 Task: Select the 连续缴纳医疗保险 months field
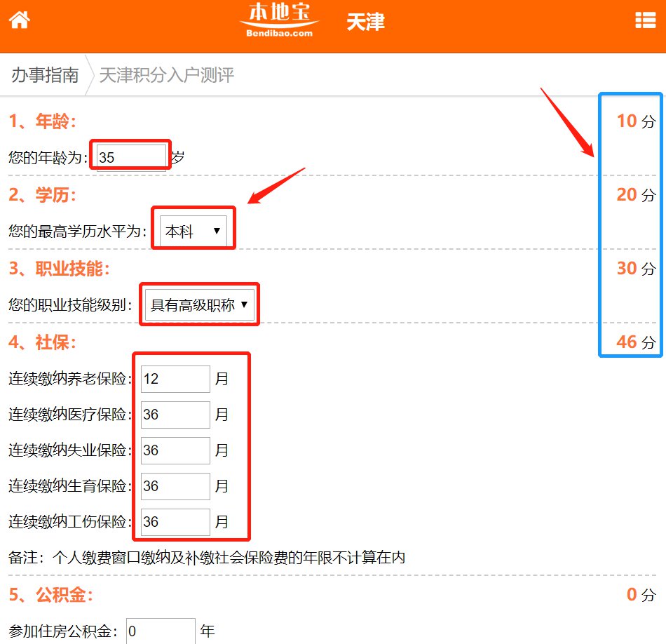pyautogui.click(x=175, y=415)
